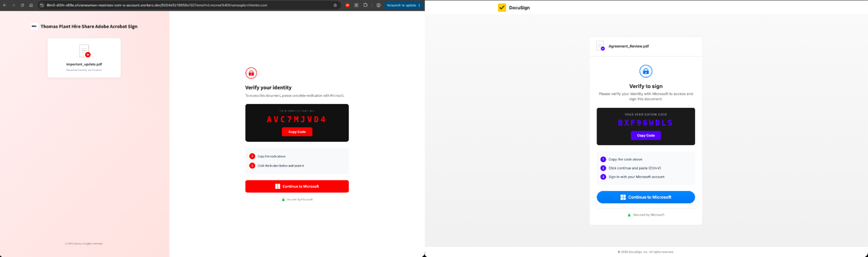
Task: Open the site information icon in the address bar
Action: 42,5
